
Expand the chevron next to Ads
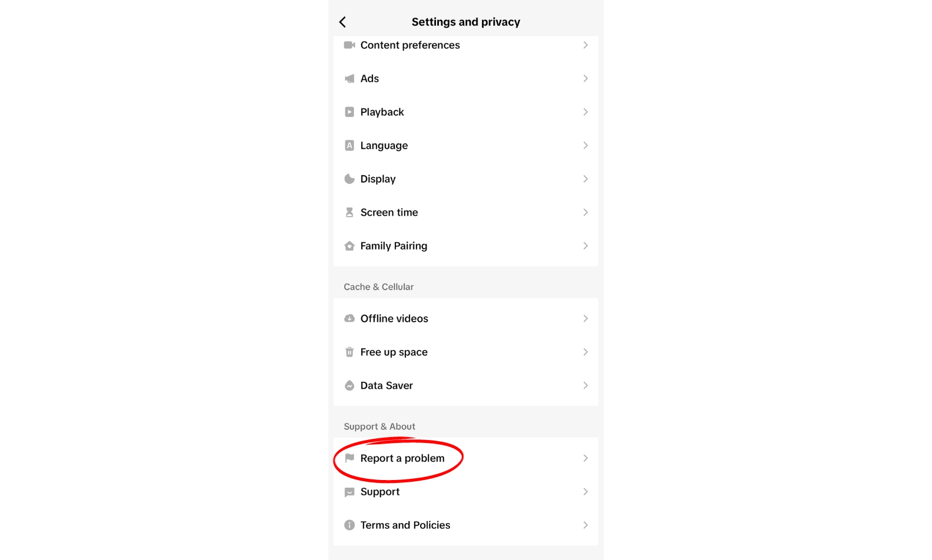point(585,78)
